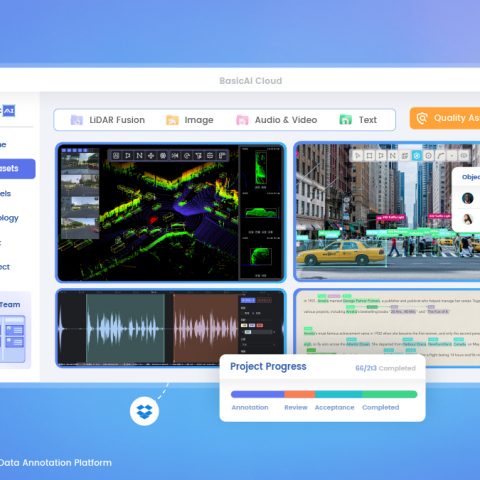Select the four-arrow move tool in LiDAR toolbar
Screen dimensions: 480x480
pos(151,156)
